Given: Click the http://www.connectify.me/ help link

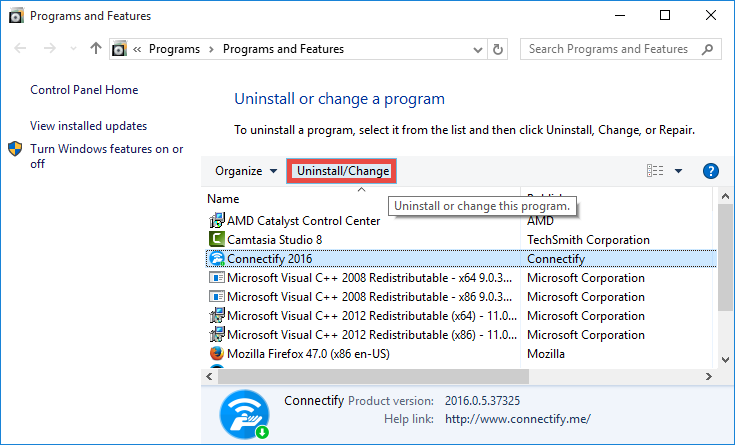Looking at the screenshot, I should click(x=518, y=419).
